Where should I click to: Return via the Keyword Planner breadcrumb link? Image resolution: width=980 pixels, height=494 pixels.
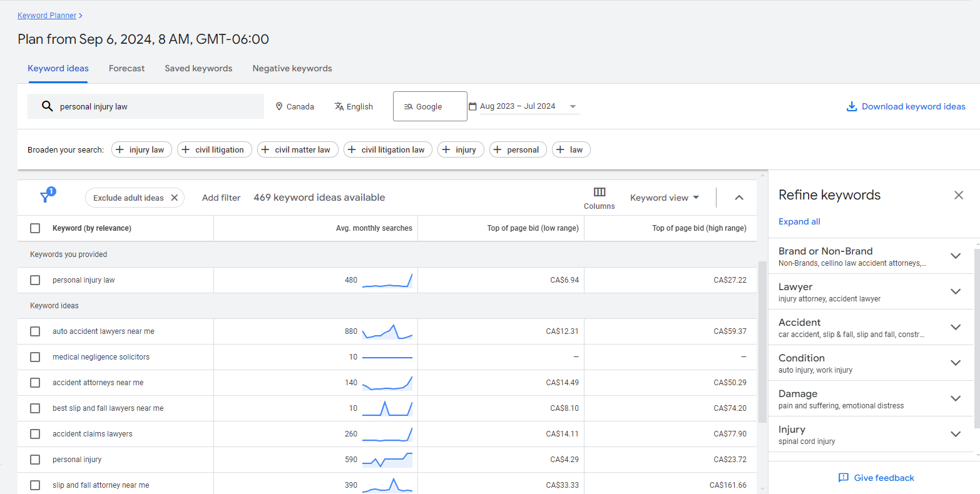[x=46, y=15]
